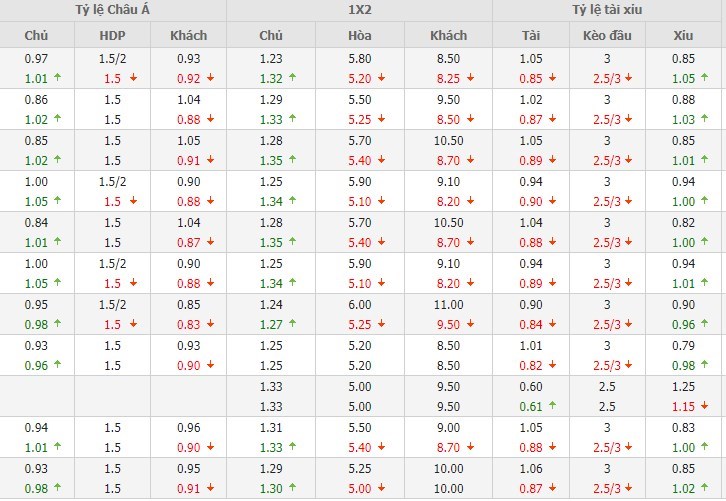Click the Xỉu column header
Image resolution: width=726 pixels, height=501 pixels.
coord(685,36)
